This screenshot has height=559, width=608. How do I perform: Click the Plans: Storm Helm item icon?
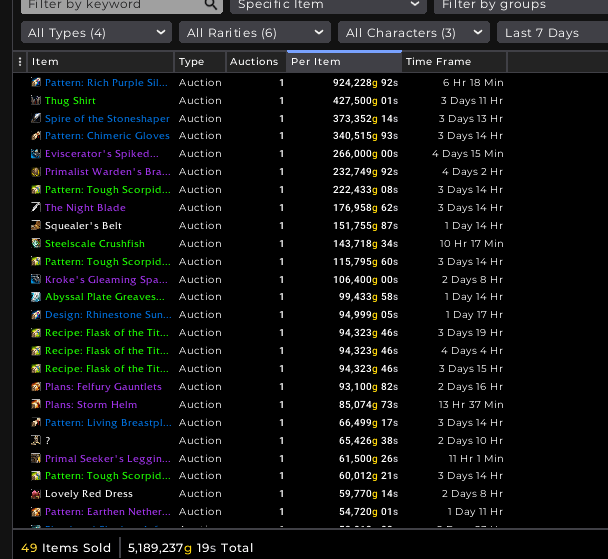coord(36,405)
